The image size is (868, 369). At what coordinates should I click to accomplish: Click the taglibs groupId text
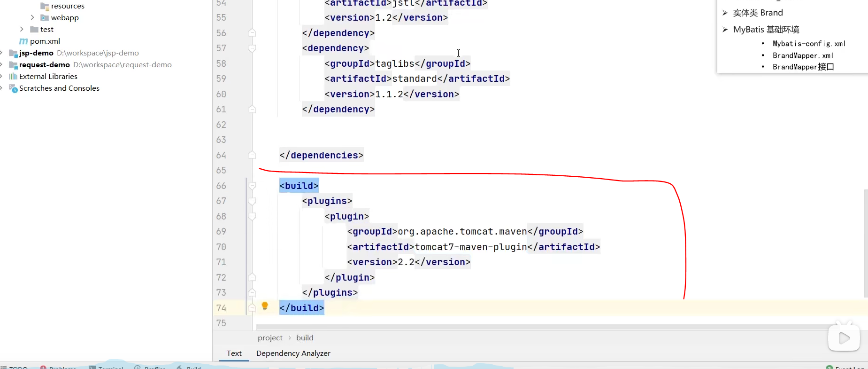(x=395, y=63)
